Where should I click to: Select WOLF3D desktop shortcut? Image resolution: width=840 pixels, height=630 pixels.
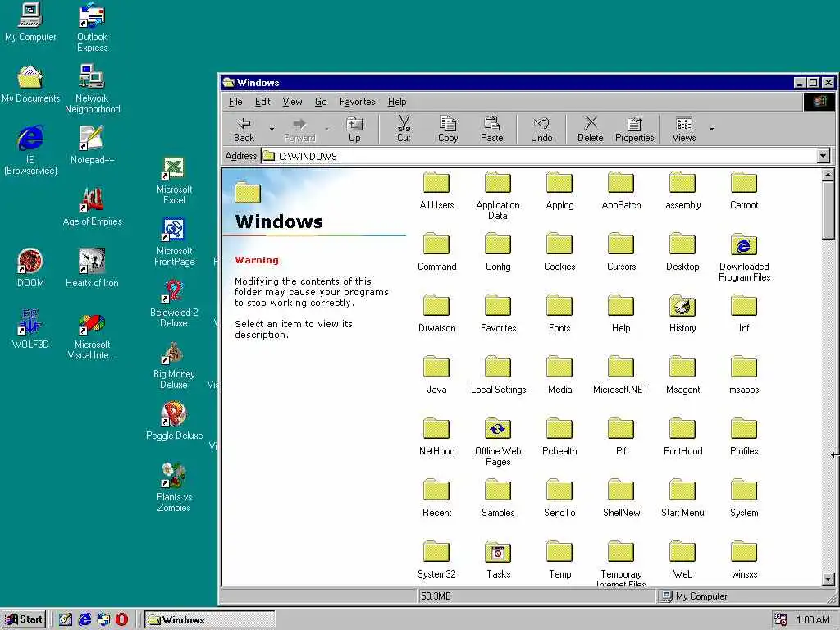coord(30,330)
